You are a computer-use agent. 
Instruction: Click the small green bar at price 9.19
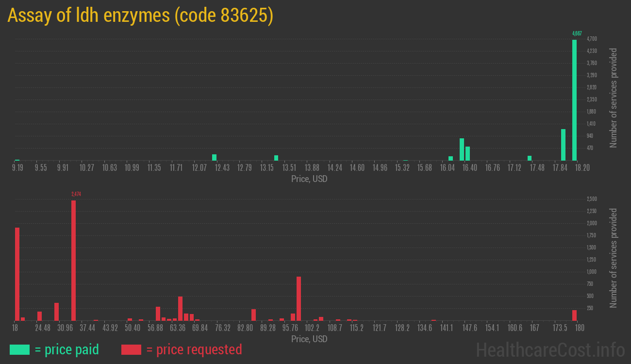pyautogui.click(x=17, y=160)
